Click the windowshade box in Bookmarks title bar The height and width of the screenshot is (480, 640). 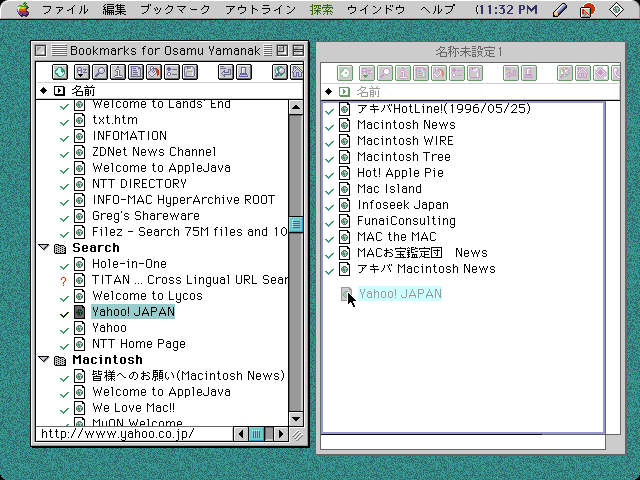point(298,51)
